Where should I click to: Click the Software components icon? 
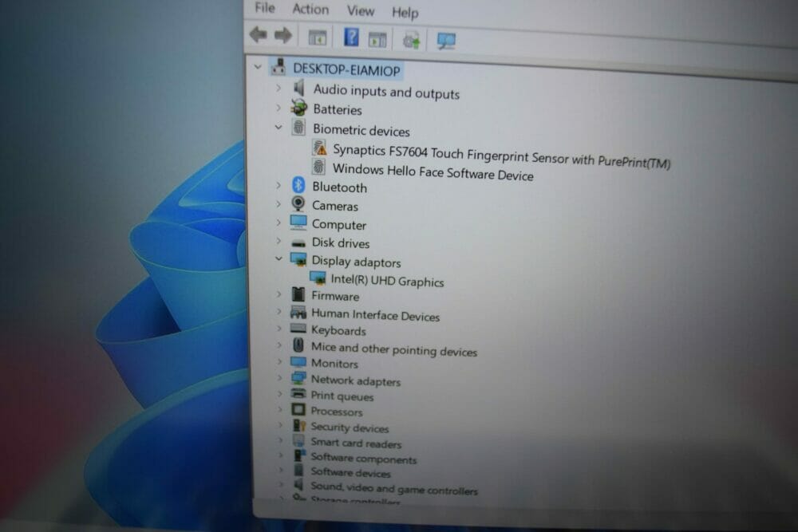pos(299,455)
